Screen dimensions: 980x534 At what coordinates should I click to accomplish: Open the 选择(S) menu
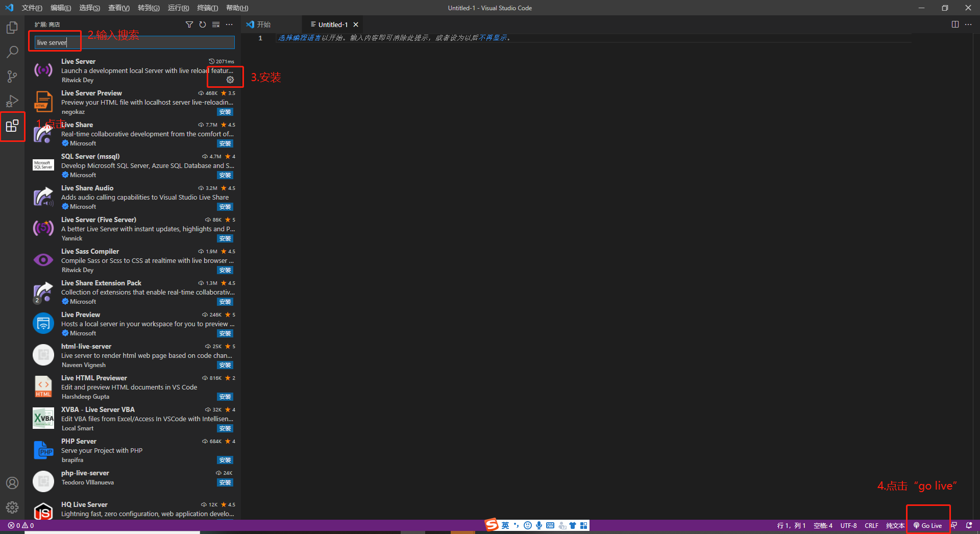point(90,8)
